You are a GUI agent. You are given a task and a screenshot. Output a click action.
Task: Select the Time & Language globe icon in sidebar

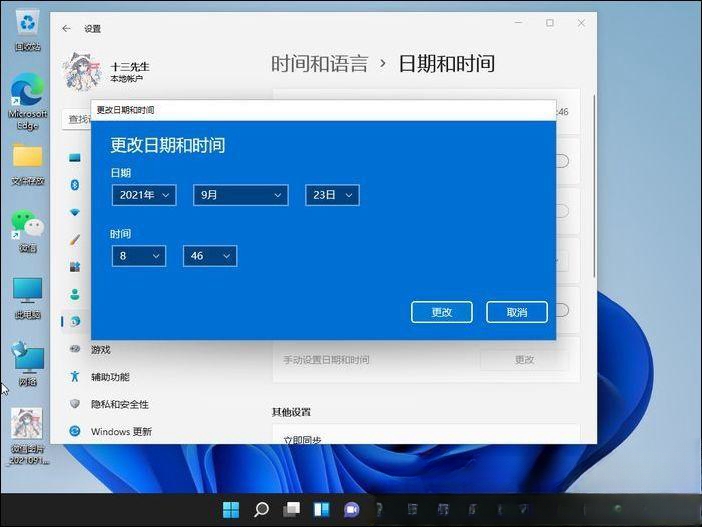(75, 321)
